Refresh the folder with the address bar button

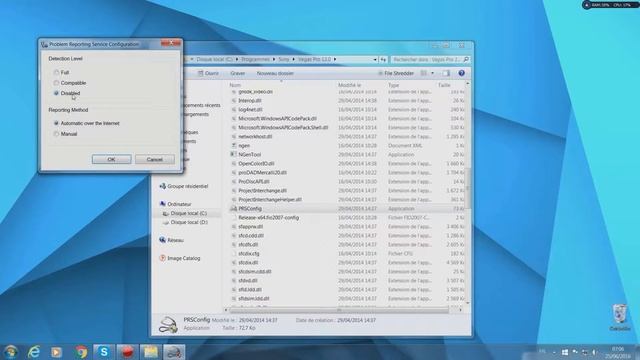pyautogui.click(x=383, y=60)
